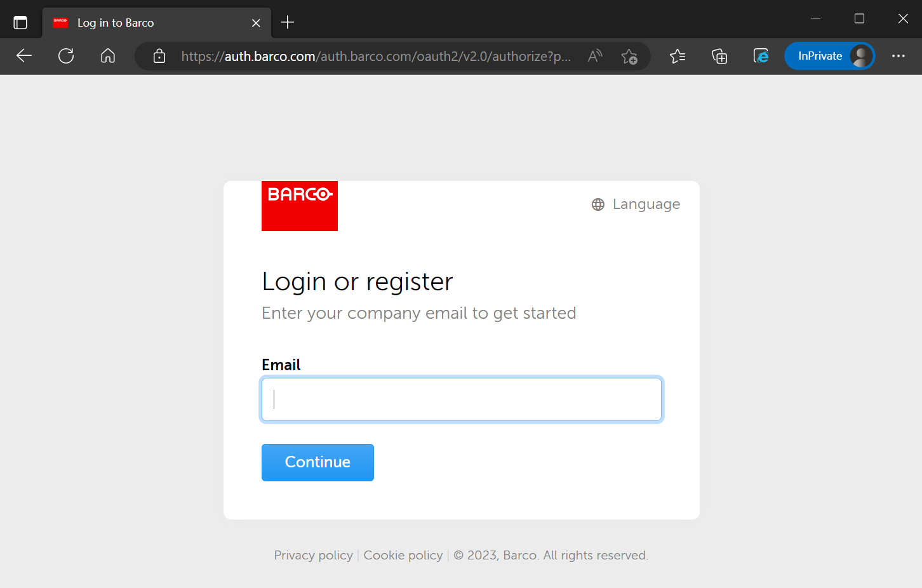The image size is (922, 588).
Task: Open a new browser tab
Action: [x=287, y=22]
